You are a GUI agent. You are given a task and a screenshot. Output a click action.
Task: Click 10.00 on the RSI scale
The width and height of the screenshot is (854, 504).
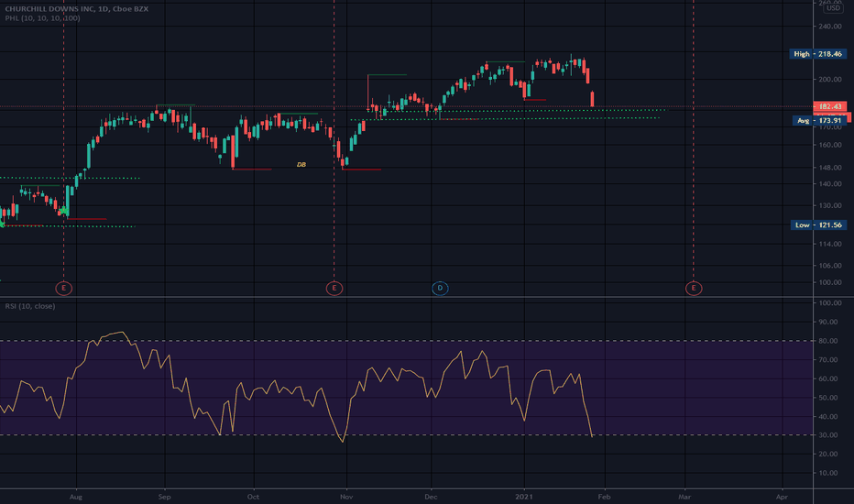coord(827,473)
